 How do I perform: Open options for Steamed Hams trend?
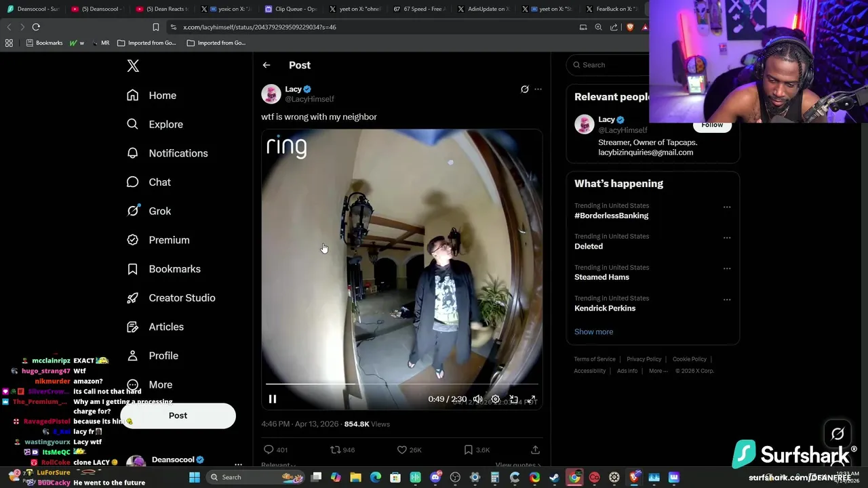click(727, 268)
